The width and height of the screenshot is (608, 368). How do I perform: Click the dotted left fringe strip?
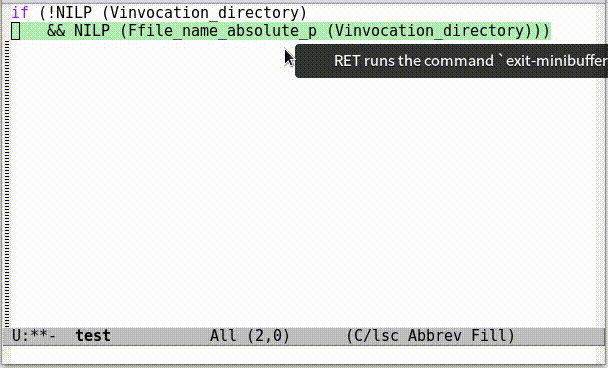7,184
